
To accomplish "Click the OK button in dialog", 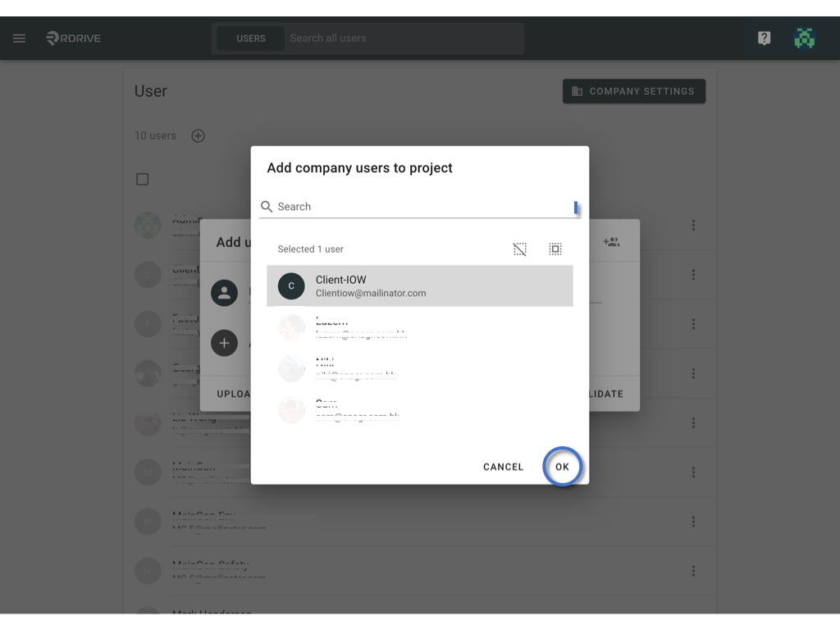I will (562, 467).
